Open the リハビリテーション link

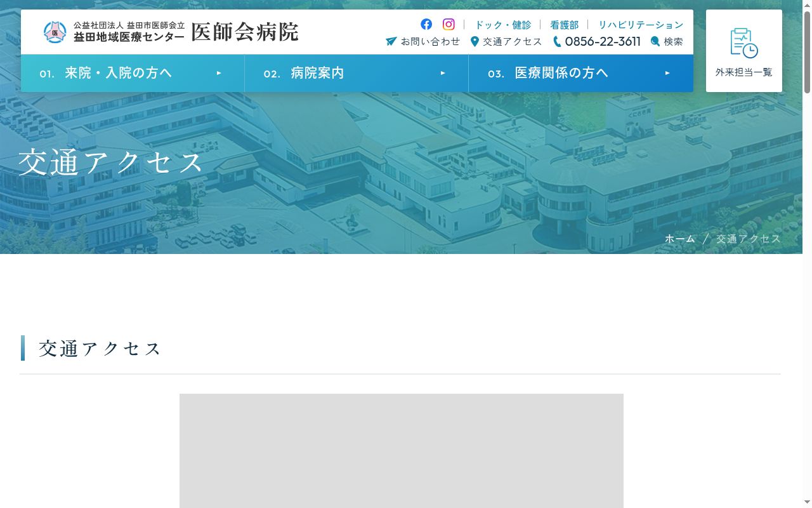(x=641, y=25)
